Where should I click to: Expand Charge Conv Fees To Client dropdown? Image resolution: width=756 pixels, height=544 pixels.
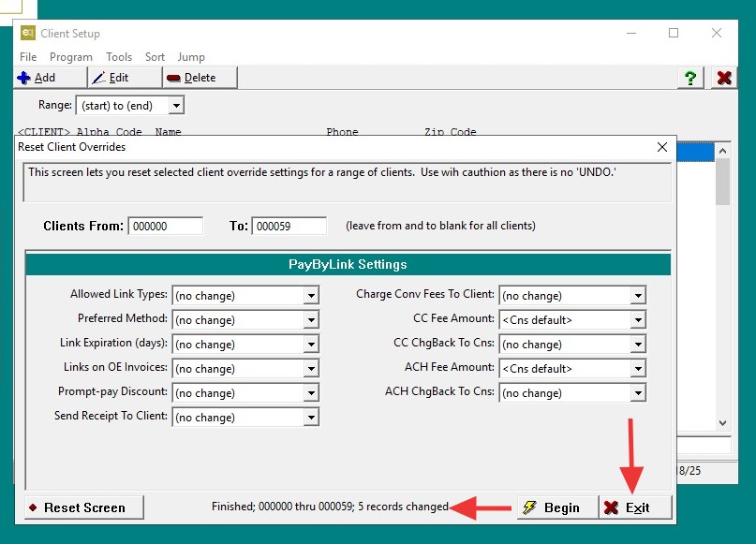click(638, 295)
